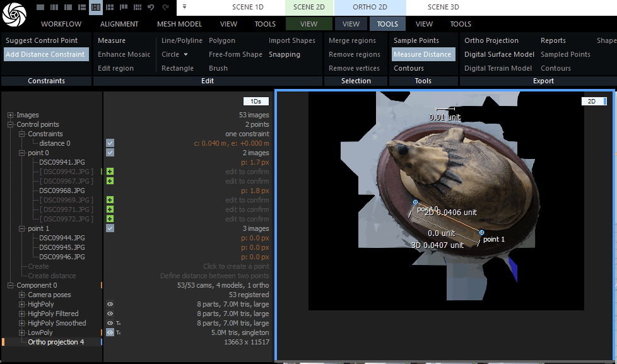Screen dimensions: 617x364
Task: Open the quick access toolbar dropdown arrow
Action: click(x=184, y=7)
